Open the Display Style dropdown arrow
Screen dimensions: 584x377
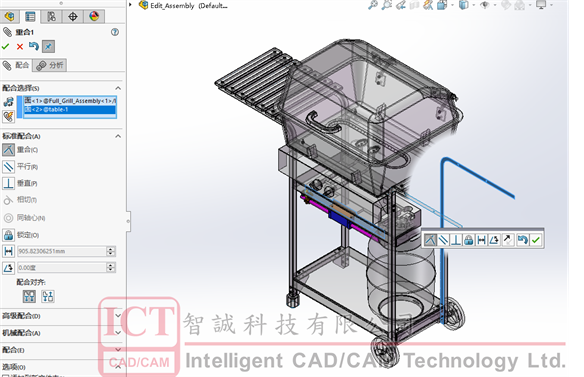click(x=474, y=5)
